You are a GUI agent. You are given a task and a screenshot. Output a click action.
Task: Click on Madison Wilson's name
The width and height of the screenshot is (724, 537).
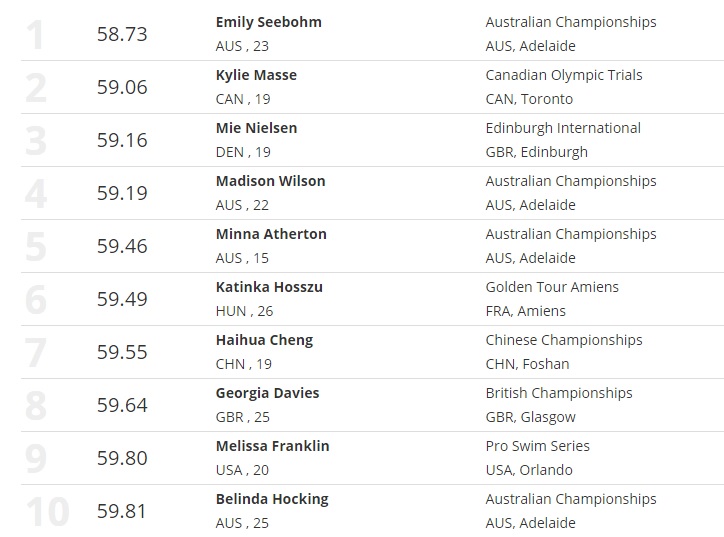(270, 181)
